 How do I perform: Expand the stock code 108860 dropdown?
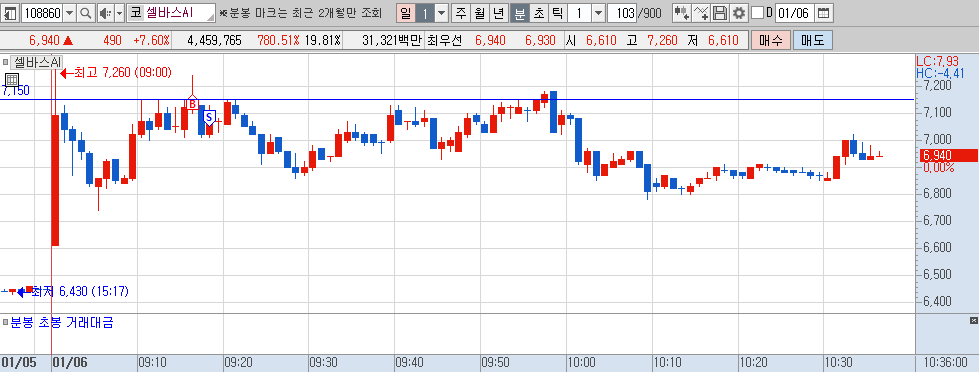(x=69, y=12)
